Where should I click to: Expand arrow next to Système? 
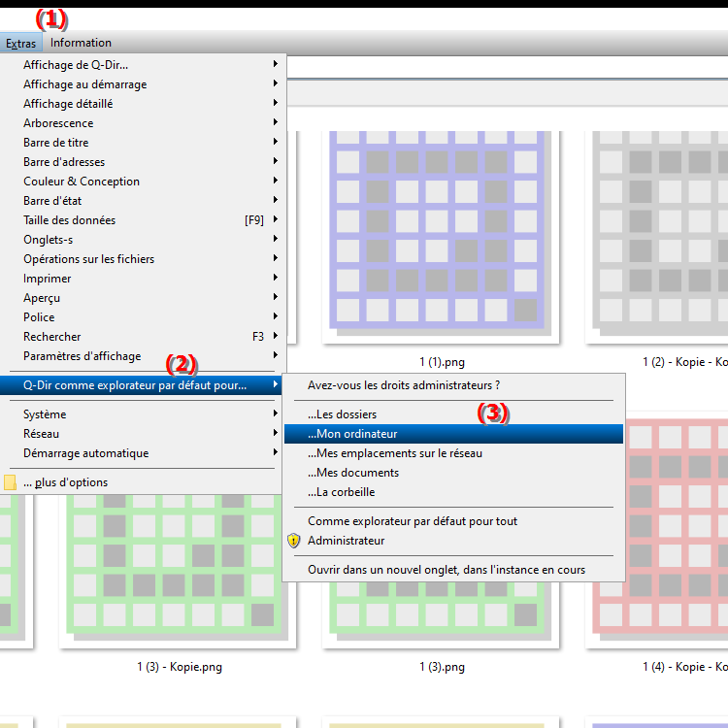pyautogui.click(x=276, y=414)
